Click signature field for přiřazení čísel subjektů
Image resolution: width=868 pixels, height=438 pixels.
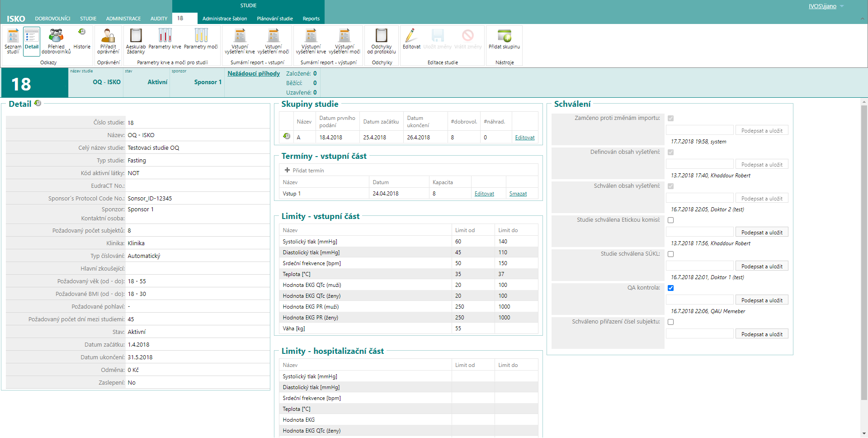pyautogui.click(x=700, y=334)
